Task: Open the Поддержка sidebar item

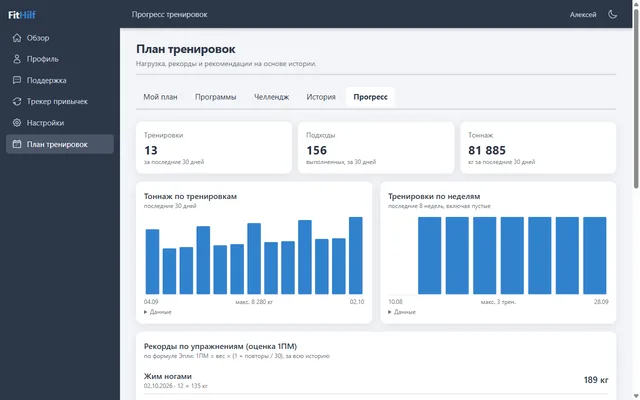Action: pyautogui.click(x=60, y=80)
